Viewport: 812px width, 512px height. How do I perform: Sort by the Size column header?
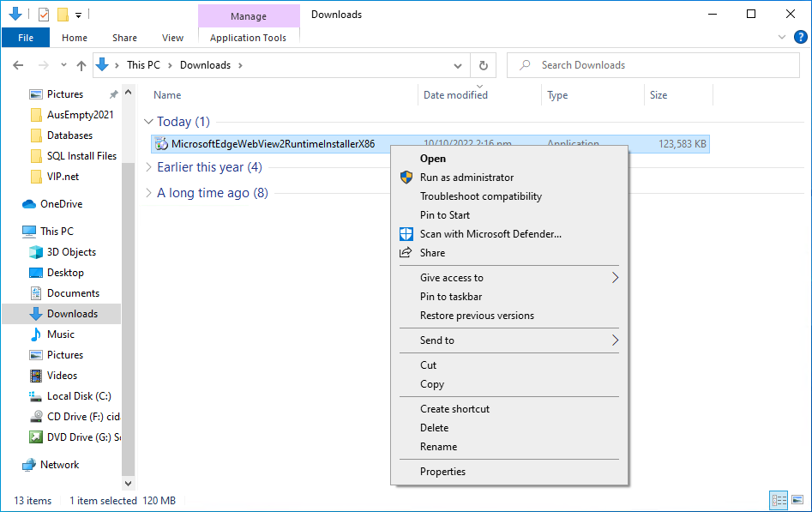click(x=659, y=95)
